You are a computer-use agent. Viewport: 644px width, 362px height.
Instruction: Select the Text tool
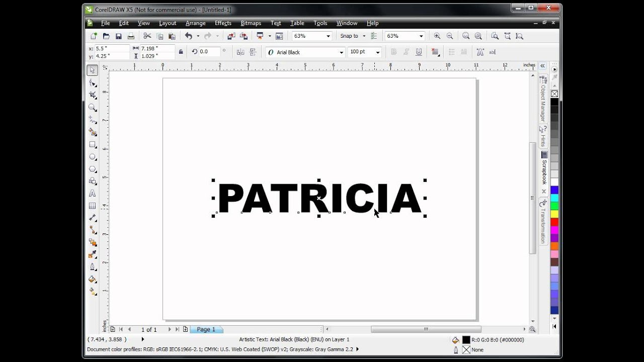coord(93,194)
